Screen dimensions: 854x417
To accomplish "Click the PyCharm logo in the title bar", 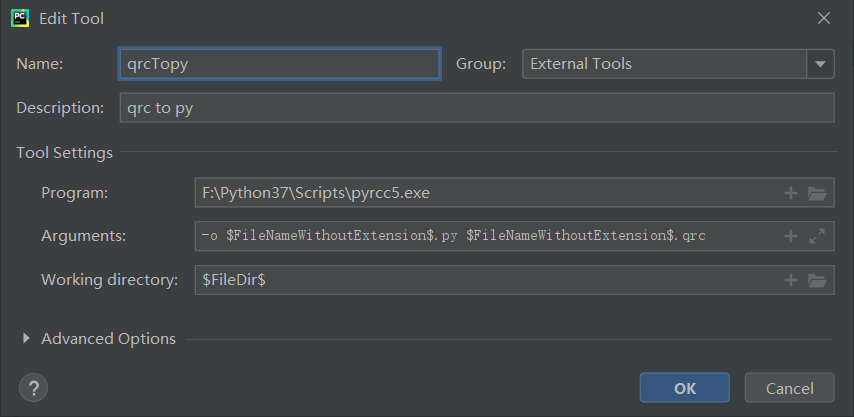I will [20, 18].
